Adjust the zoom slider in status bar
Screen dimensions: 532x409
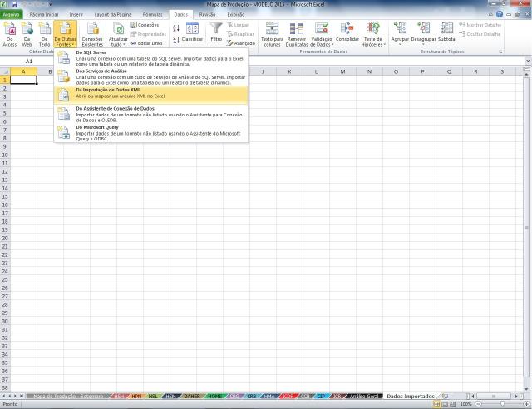pyautogui.click(x=502, y=404)
